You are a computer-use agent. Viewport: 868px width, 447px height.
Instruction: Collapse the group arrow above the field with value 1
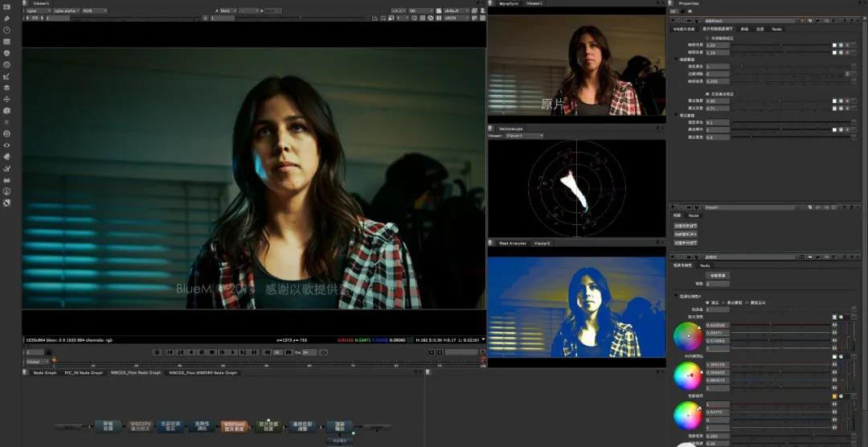pos(676,59)
